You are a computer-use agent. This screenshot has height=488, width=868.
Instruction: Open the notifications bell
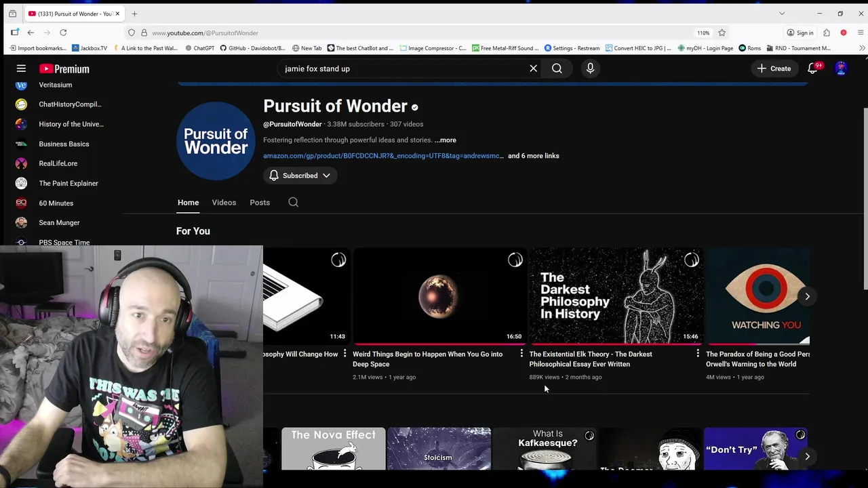[x=812, y=68]
